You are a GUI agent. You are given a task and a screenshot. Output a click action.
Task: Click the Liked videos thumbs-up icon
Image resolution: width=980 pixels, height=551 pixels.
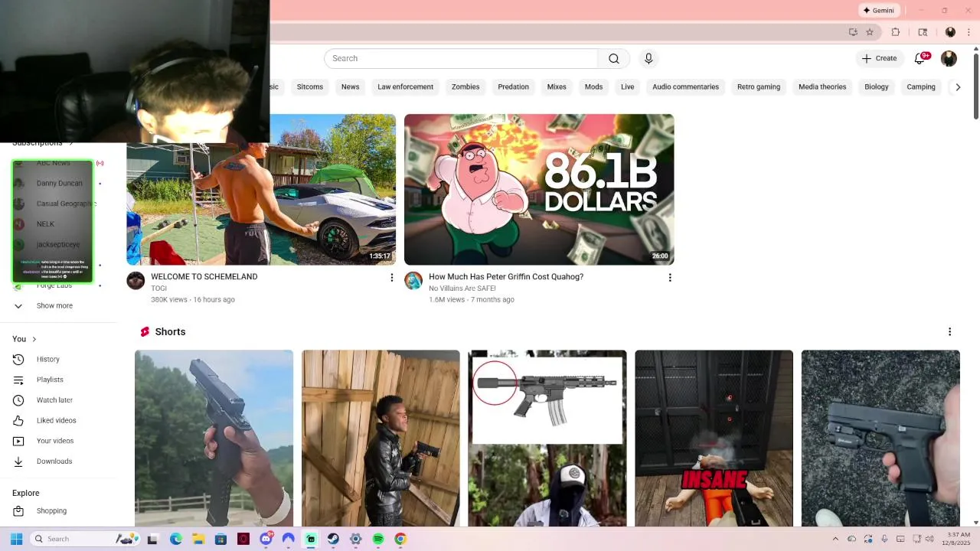click(x=18, y=420)
